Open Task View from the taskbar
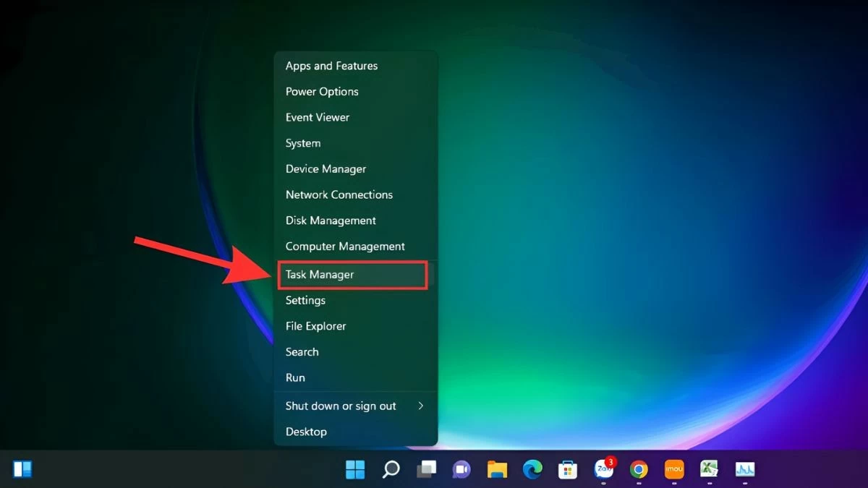 (426, 470)
